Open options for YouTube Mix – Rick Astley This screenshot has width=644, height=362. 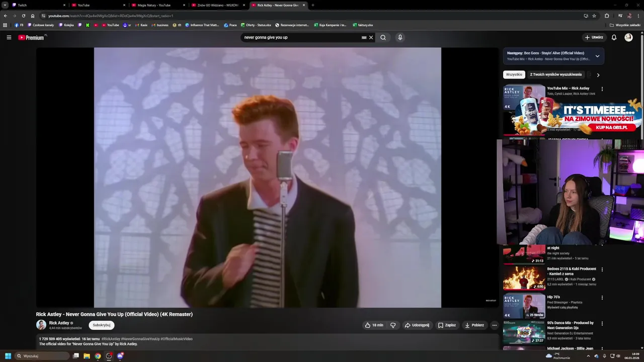pos(602,89)
